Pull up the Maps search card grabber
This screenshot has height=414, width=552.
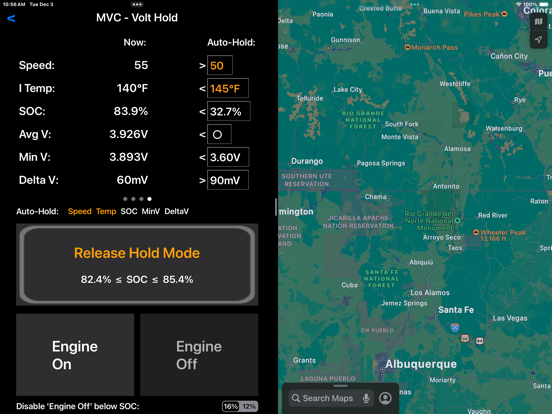coord(340,386)
